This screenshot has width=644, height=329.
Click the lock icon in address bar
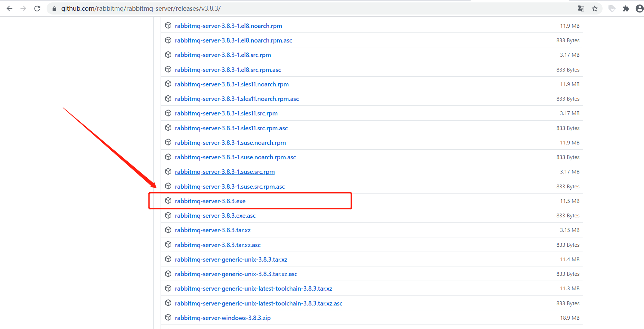tap(54, 9)
